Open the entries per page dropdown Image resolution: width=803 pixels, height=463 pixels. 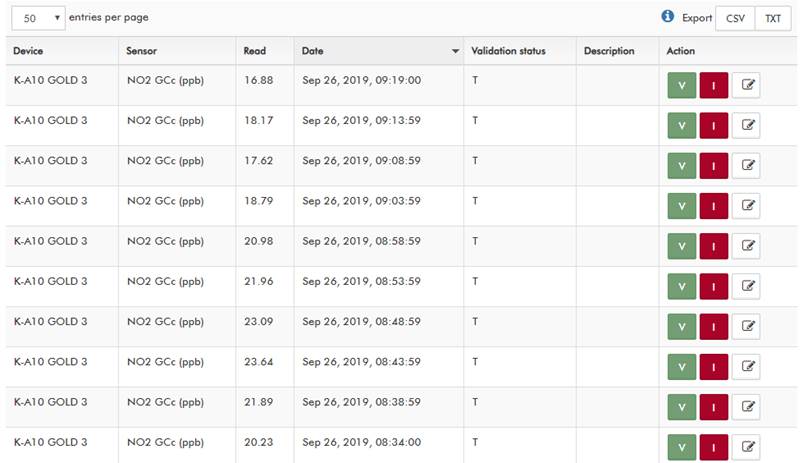[38, 18]
